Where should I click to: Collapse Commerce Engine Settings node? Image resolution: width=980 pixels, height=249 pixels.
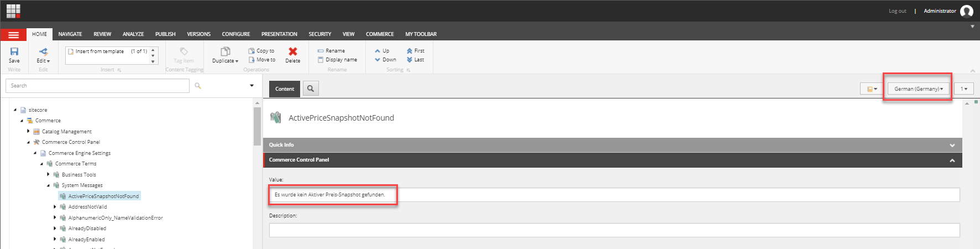click(35, 153)
